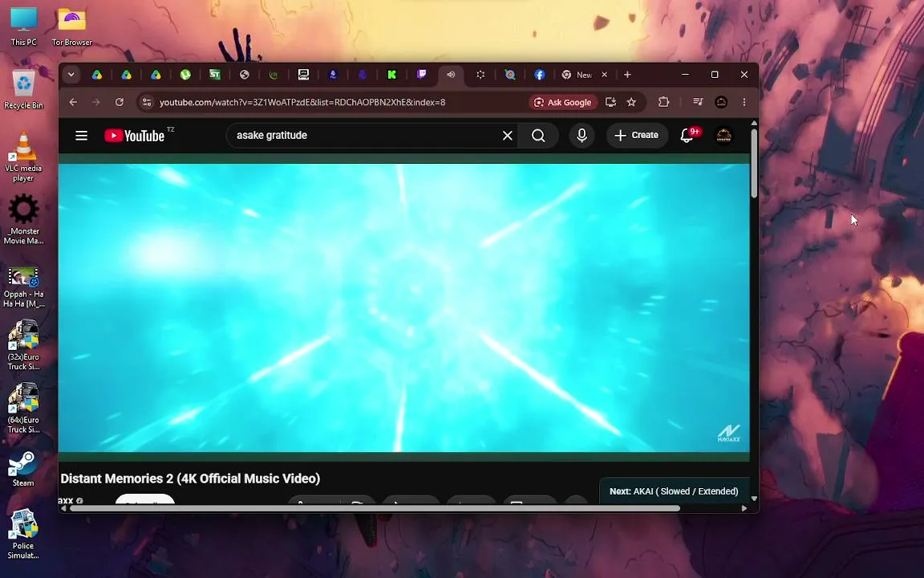Screen dimensions: 924x578
Task: Click the video player to pause playback
Action: point(404,308)
